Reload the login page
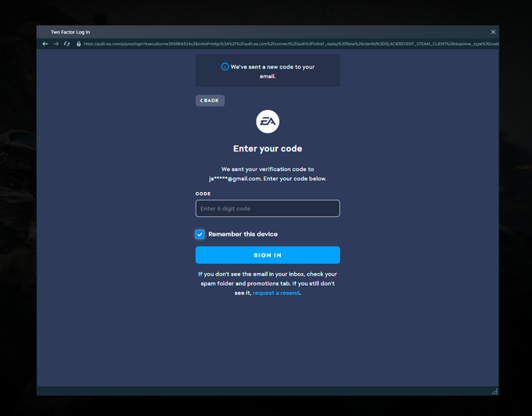Screen dimensions: 532x416 point(67,44)
